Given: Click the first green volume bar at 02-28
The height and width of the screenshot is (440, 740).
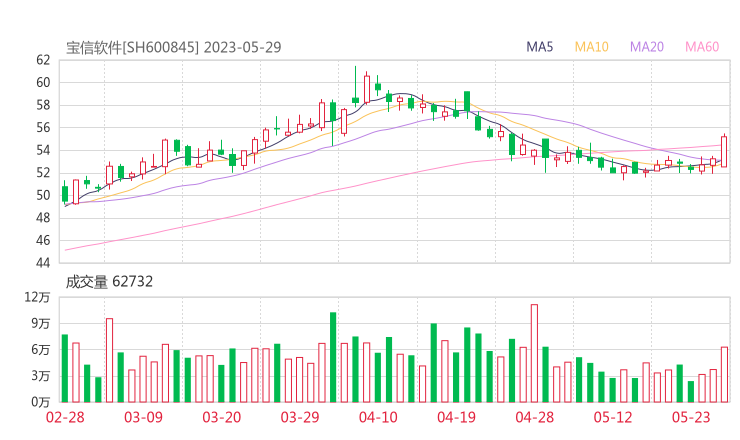Looking at the screenshot, I should 65,369.
